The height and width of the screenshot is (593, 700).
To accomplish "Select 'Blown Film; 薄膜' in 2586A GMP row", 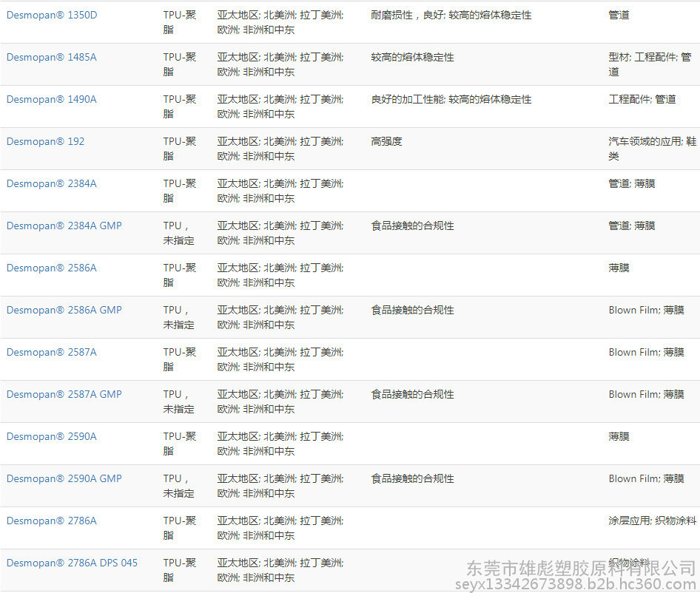I will (647, 310).
